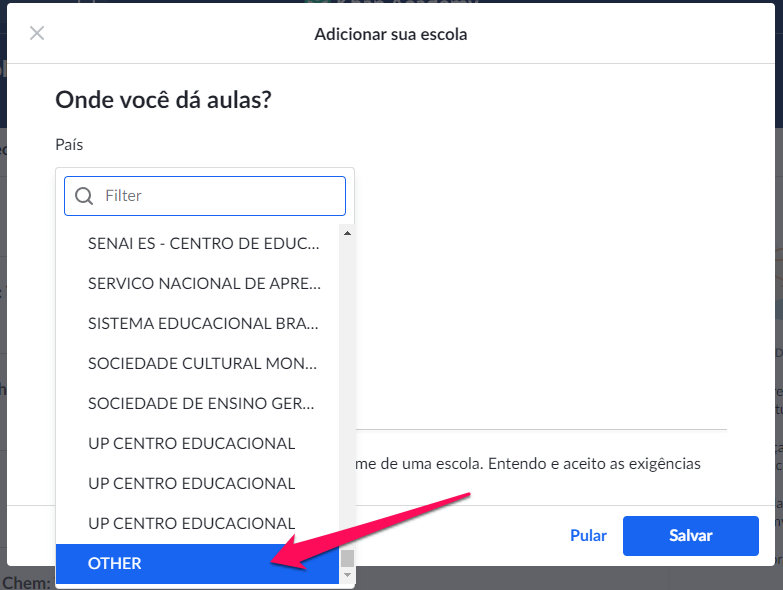Viewport: 783px width, 590px height.
Task: Choose the highlighted OTHER option
Action: tap(197, 564)
